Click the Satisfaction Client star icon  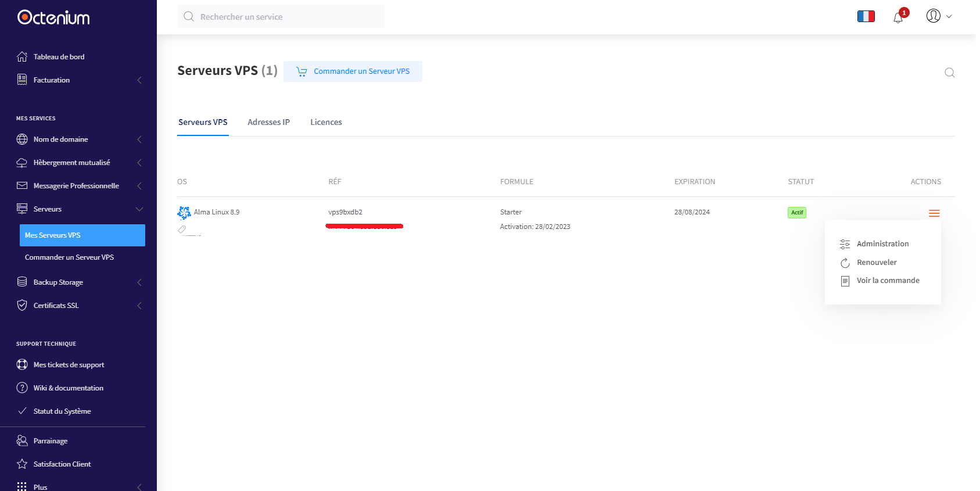click(22, 464)
